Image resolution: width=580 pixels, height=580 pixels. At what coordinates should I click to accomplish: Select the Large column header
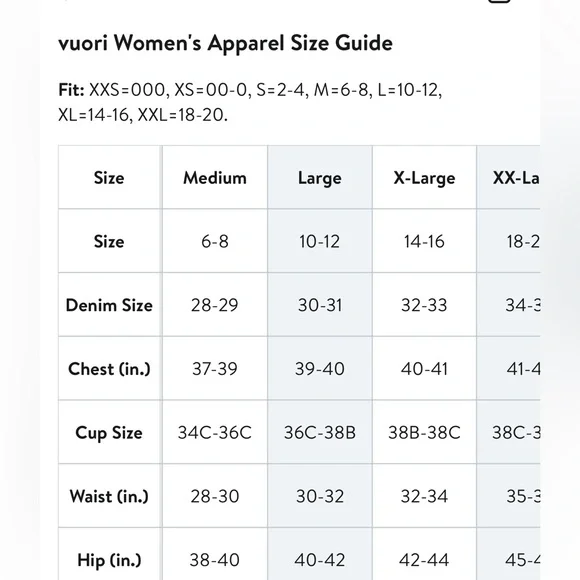tap(320, 178)
